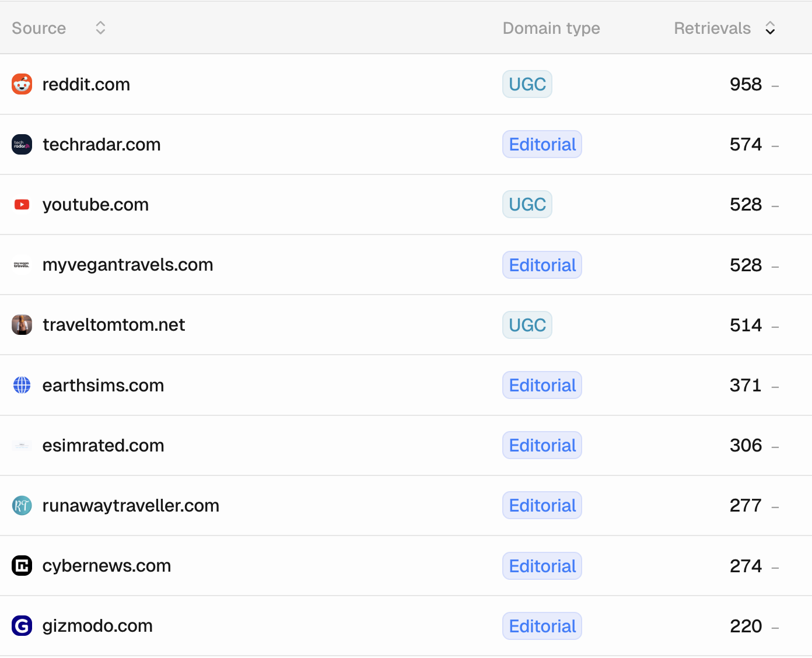The height and width of the screenshot is (658, 812).
Task: Click the earthsims.com globe icon
Action: click(x=22, y=385)
